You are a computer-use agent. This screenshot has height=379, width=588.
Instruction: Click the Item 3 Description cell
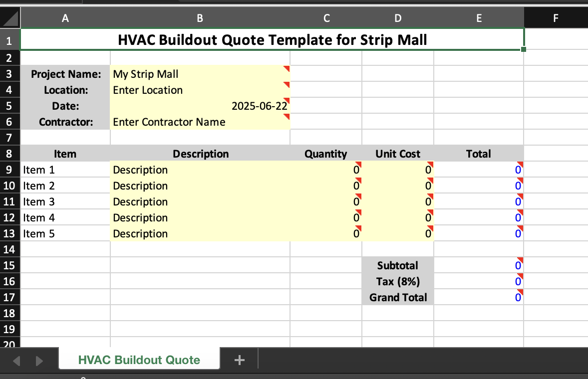point(200,201)
